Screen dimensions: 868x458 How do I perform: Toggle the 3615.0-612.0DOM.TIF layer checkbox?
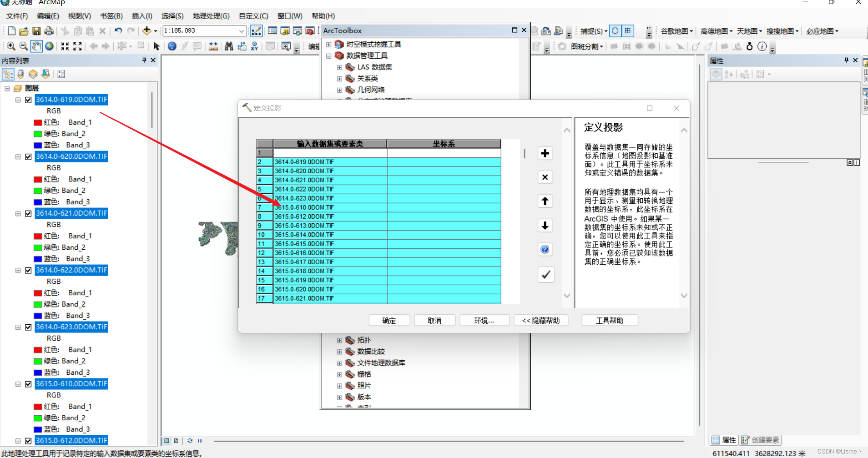28,441
